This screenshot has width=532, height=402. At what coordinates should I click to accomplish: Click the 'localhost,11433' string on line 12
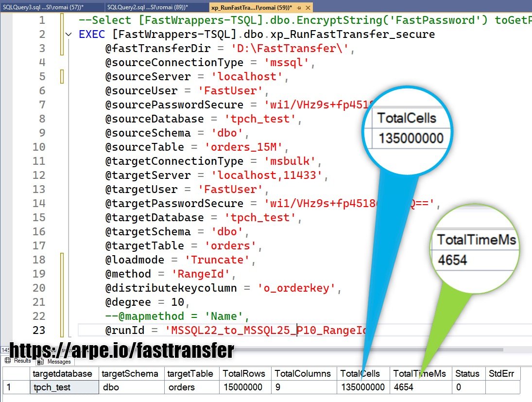click(x=267, y=175)
